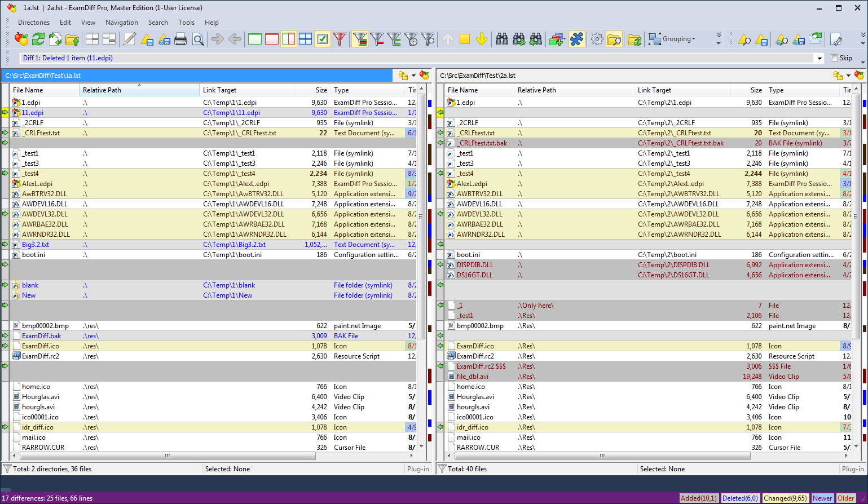The height and width of the screenshot is (504, 868).
Task: Click the yellow square Current Difference icon
Action: (465, 39)
